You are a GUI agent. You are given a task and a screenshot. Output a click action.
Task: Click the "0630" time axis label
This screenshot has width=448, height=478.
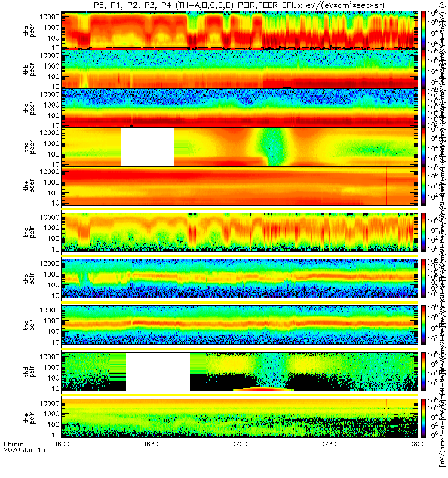pyautogui.click(x=151, y=444)
